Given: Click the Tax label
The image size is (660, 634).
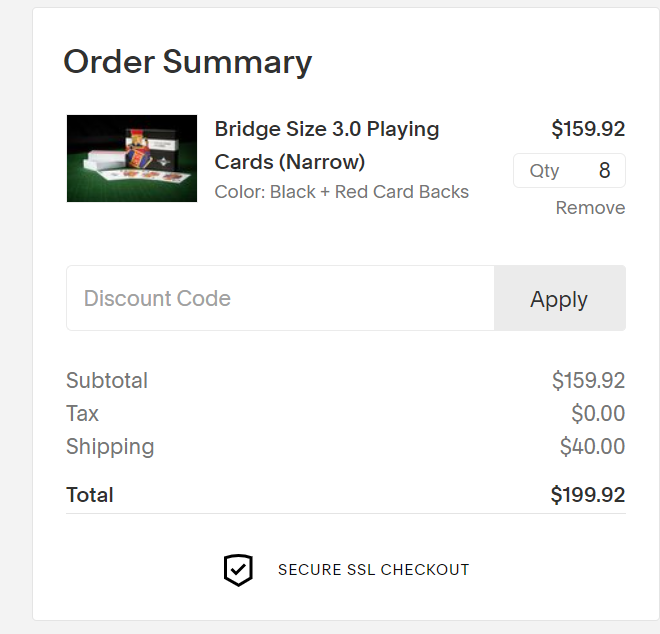Looking at the screenshot, I should (x=82, y=414).
